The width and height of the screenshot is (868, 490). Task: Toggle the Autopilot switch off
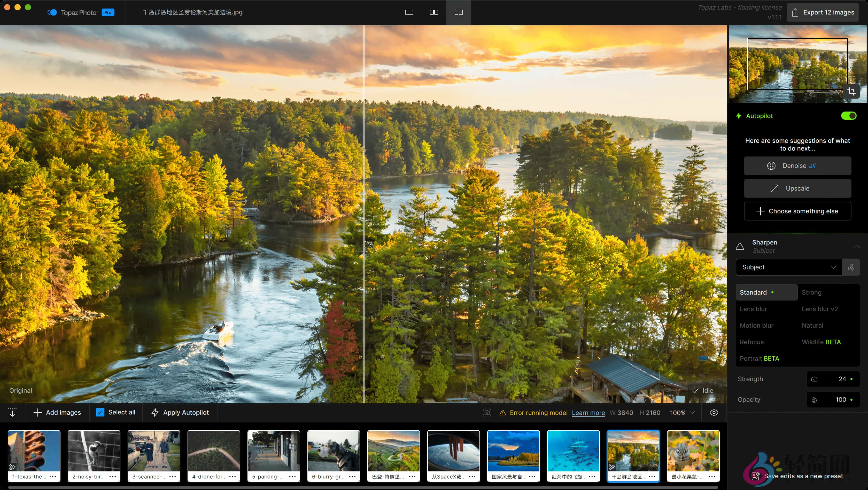[848, 116]
